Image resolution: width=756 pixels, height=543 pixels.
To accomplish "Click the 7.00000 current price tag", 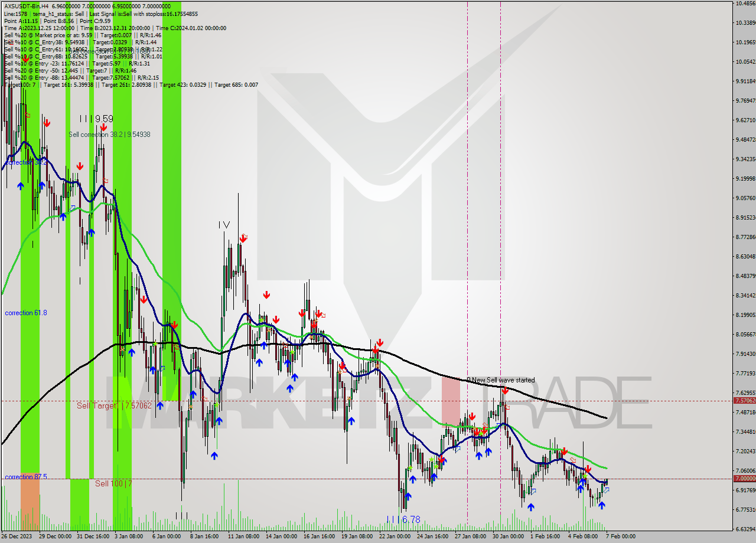I will [744, 479].
